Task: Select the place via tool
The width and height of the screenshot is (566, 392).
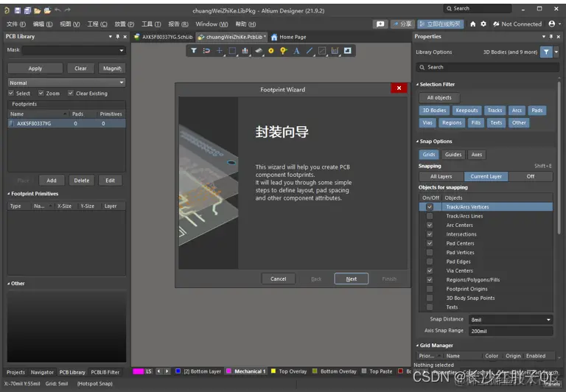Action: click(283, 51)
